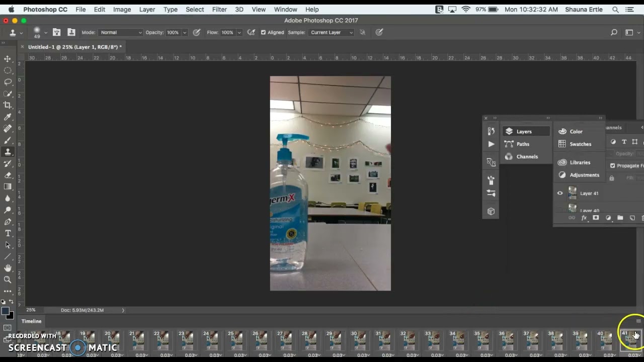This screenshot has height=362, width=644.
Task: Select the Spot Healing Brush tool
Action: coord(8,129)
